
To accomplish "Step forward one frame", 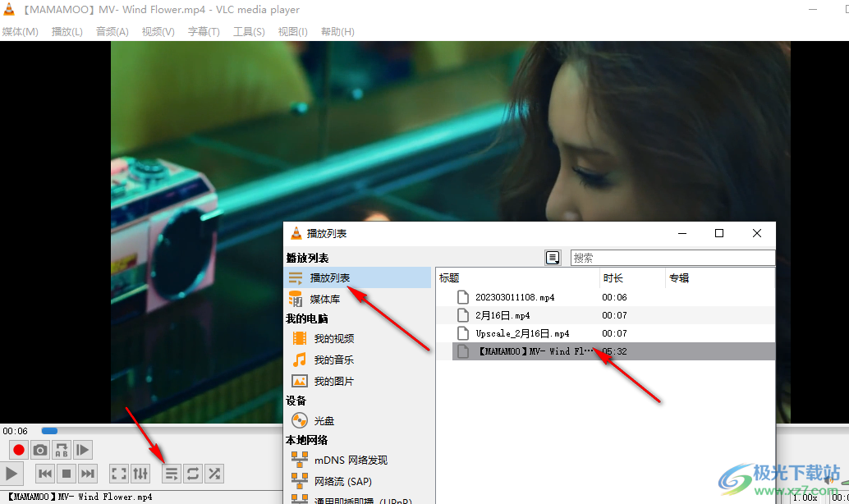I will coord(82,450).
